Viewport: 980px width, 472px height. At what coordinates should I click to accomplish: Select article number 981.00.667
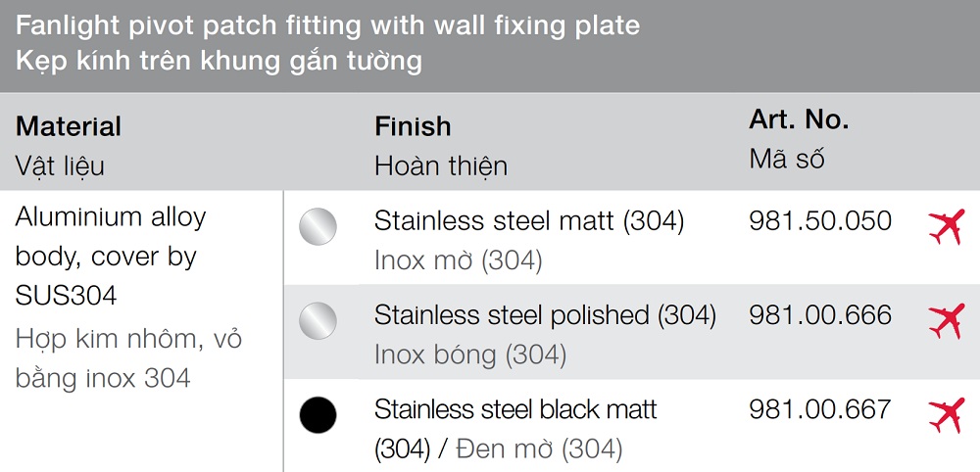click(x=820, y=408)
